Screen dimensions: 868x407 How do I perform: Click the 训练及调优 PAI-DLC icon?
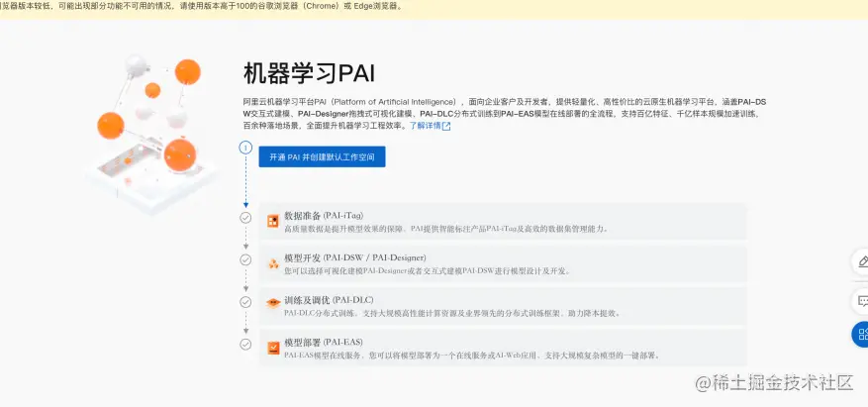tap(273, 303)
